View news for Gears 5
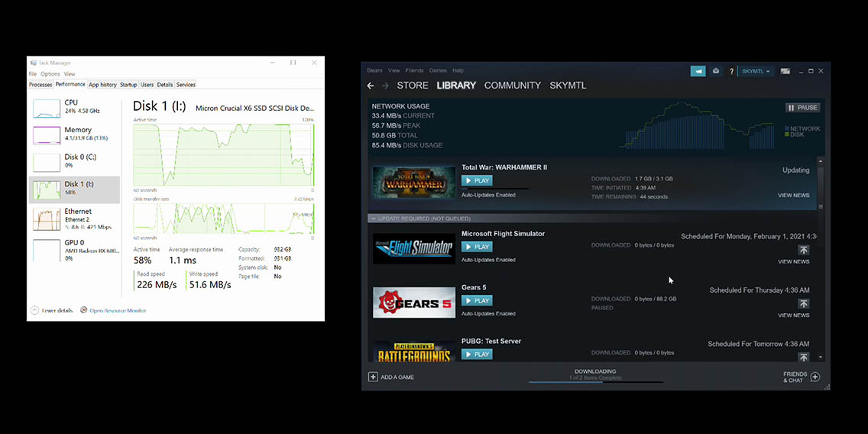This screenshot has height=434, width=868. click(x=793, y=316)
